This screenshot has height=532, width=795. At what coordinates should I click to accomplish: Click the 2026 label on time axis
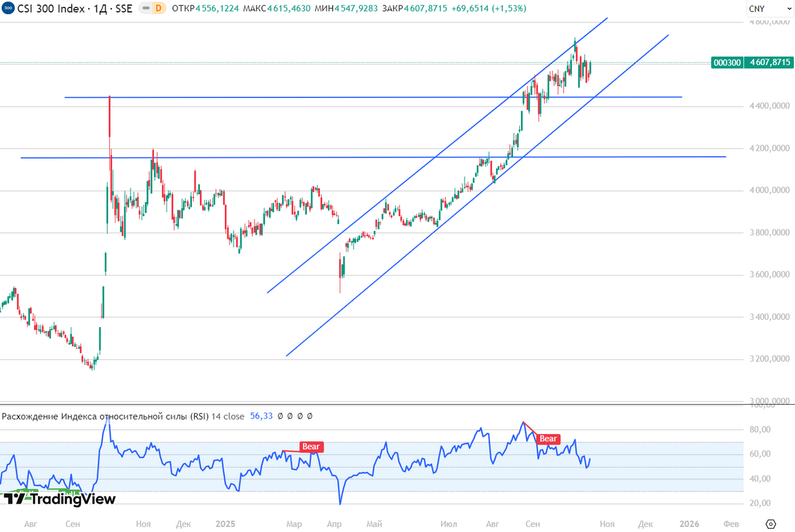point(689,524)
